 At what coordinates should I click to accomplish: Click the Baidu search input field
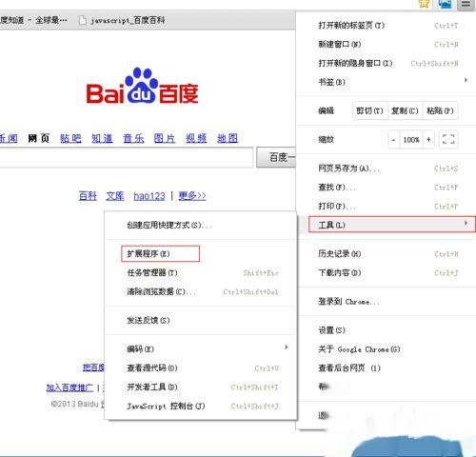126,157
